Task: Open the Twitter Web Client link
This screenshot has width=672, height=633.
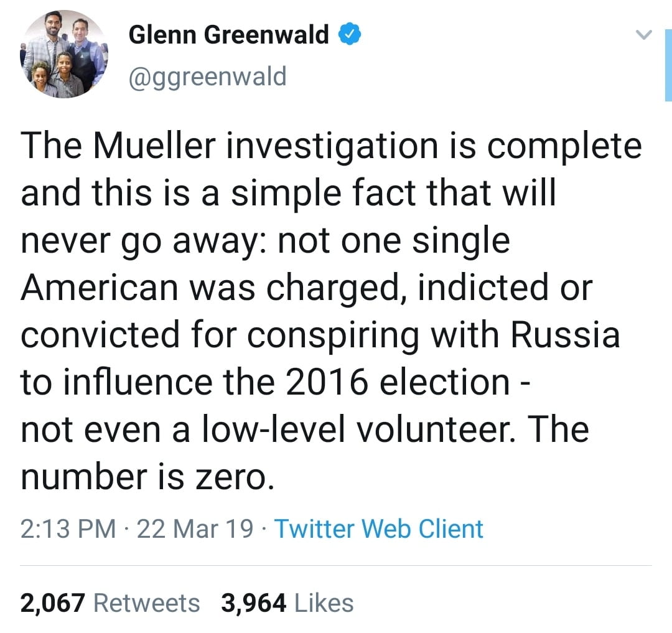Action: [378, 529]
